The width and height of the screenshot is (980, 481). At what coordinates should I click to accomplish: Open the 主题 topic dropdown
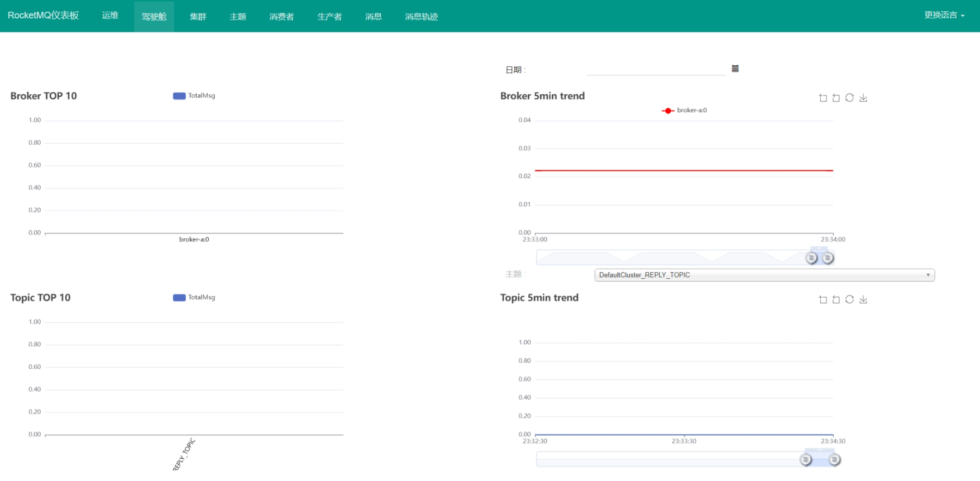(x=764, y=275)
